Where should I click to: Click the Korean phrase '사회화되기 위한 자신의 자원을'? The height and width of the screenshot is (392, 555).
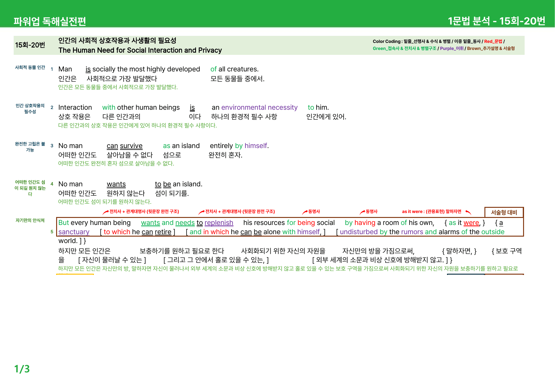click(283, 251)
